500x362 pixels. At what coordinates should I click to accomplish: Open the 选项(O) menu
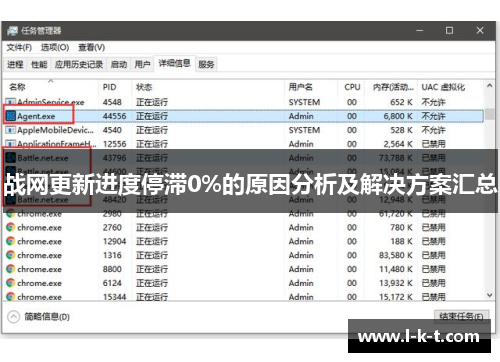click(55, 47)
